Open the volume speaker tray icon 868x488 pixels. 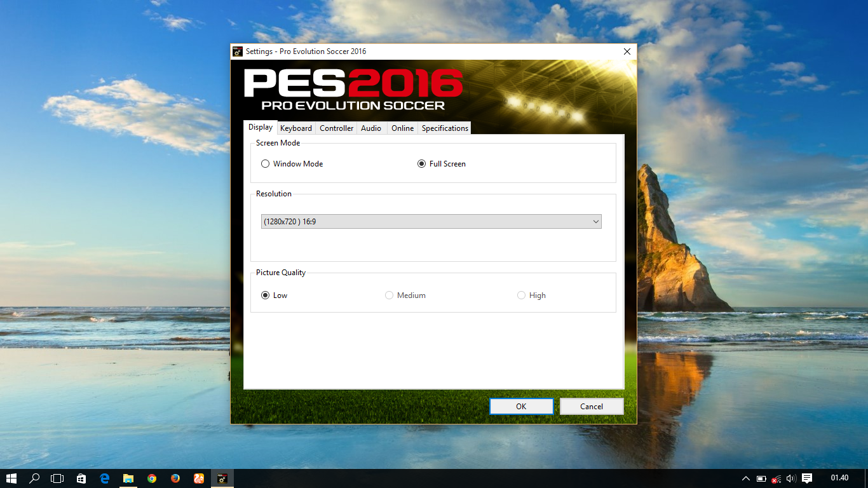tap(791, 478)
